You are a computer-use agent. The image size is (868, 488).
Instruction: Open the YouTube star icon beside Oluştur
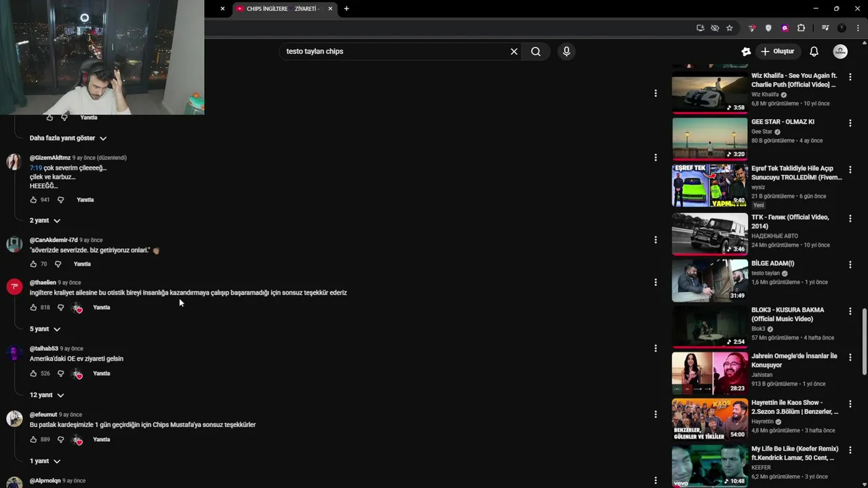tap(746, 52)
